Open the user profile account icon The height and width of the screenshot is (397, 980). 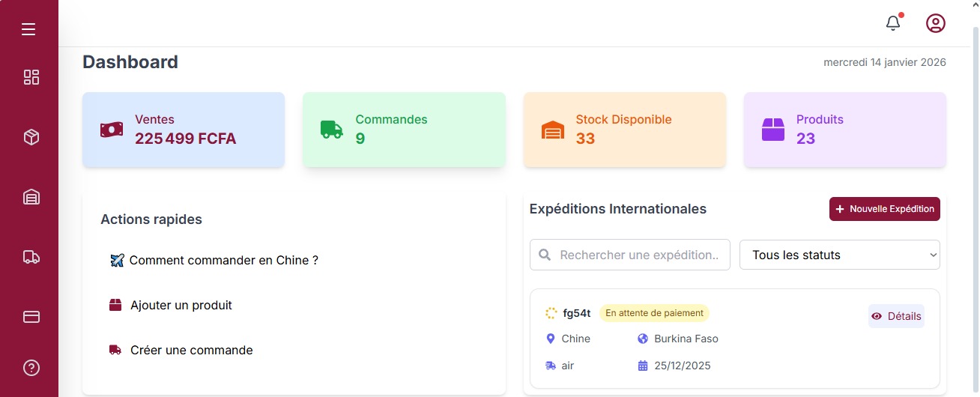tap(935, 23)
